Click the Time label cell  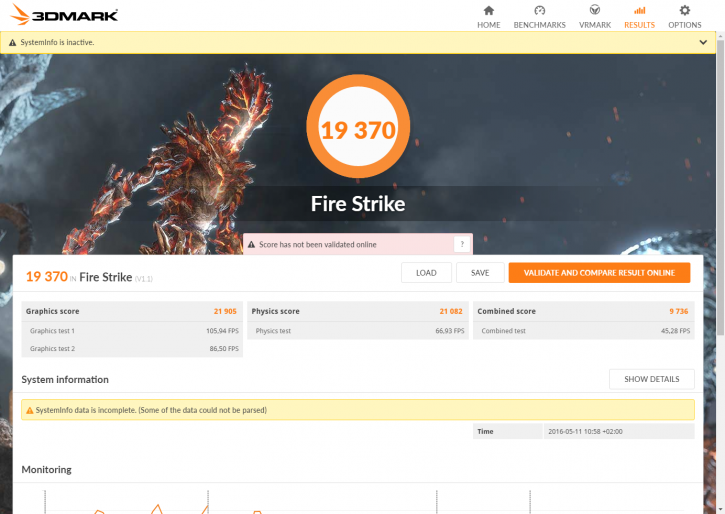(x=507, y=431)
